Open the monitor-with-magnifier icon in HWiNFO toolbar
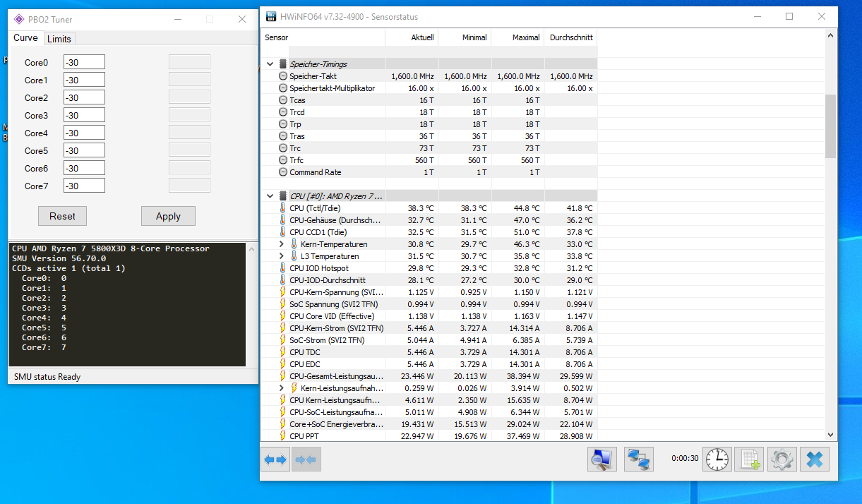 (x=602, y=460)
